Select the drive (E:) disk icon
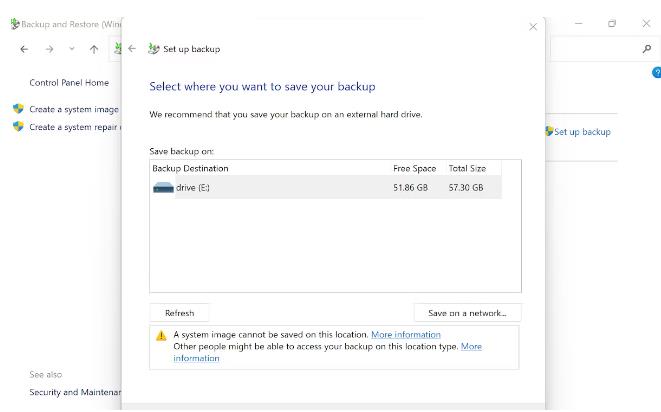This screenshot has width=661, height=412. 163,188
